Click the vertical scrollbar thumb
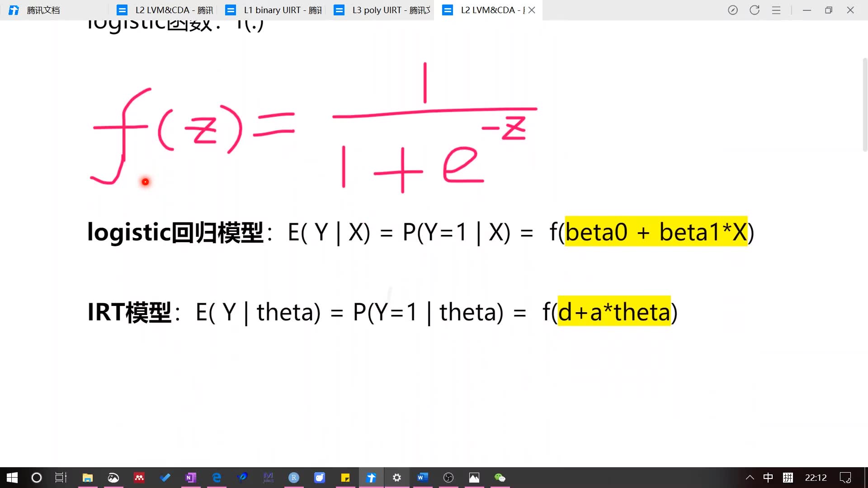 (x=864, y=104)
